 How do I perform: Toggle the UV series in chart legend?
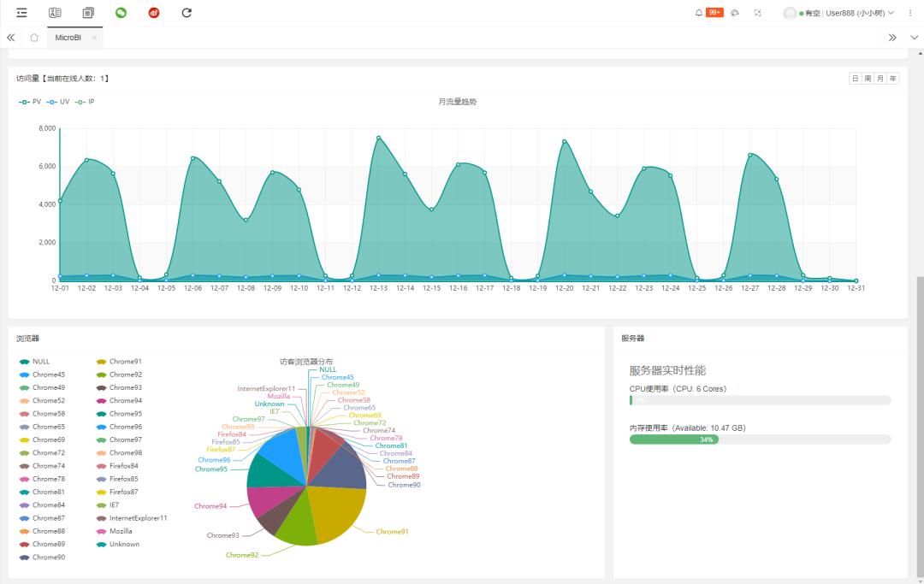pyautogui.click(x=58, y=102)
